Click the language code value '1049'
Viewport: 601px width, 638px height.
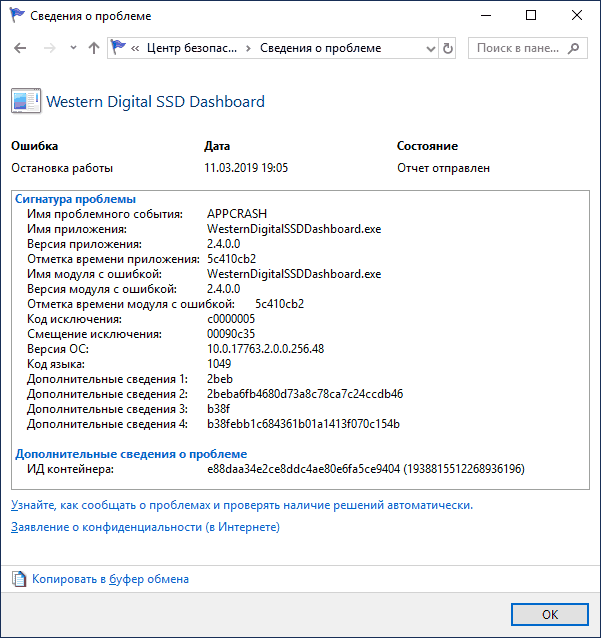219,364
